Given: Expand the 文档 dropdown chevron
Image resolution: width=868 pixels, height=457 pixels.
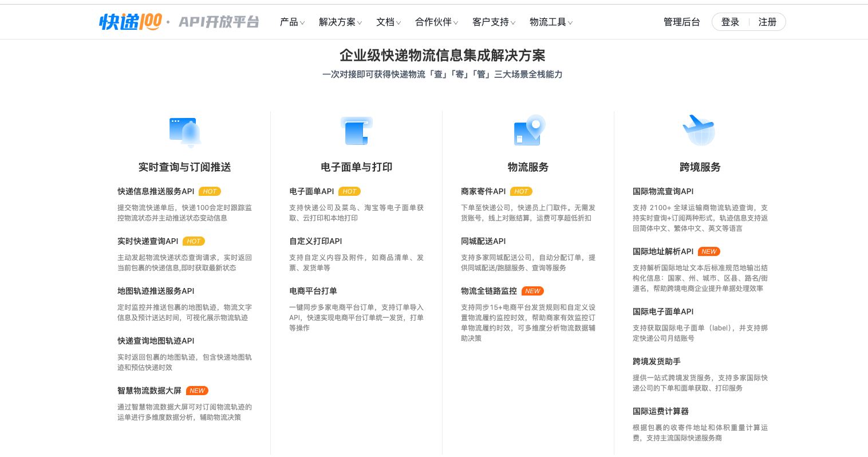Looking at the screenshot, I should click(x=399, y=23).
